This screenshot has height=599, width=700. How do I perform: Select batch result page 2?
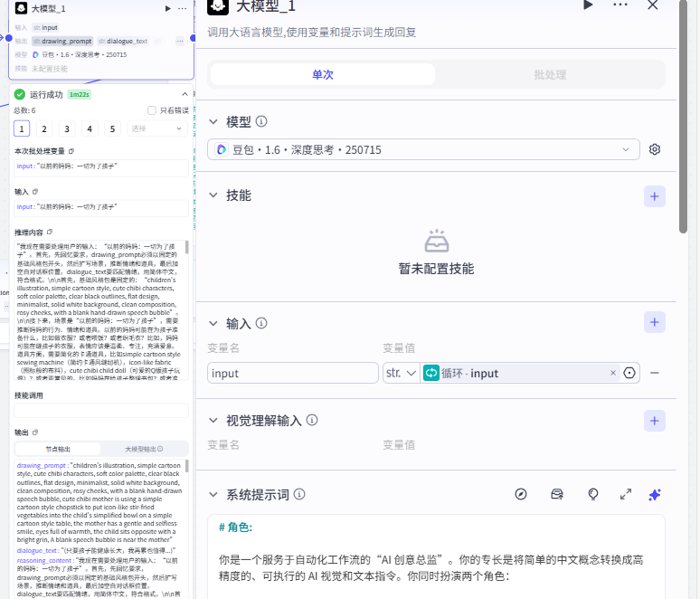tap(44, 128)
